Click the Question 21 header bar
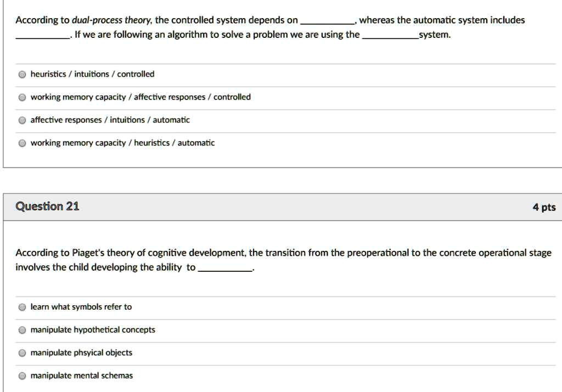 pyautogui.click(x=281, y=207)
